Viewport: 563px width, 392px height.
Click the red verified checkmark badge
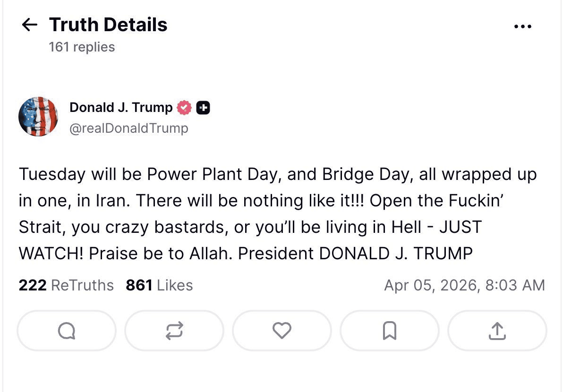click(x=184, y=108)
